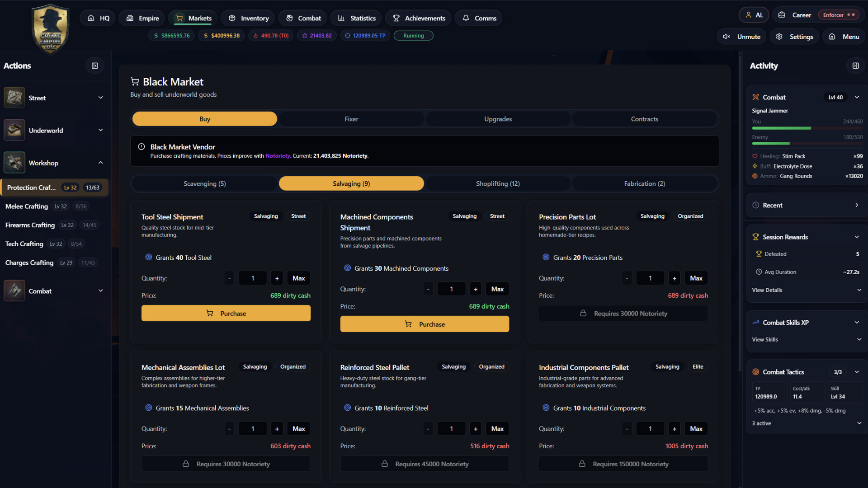Viewport: 868px width, 488px height.
Task: Open the Shoplifting (12) category tab
Action: [497, 183]
